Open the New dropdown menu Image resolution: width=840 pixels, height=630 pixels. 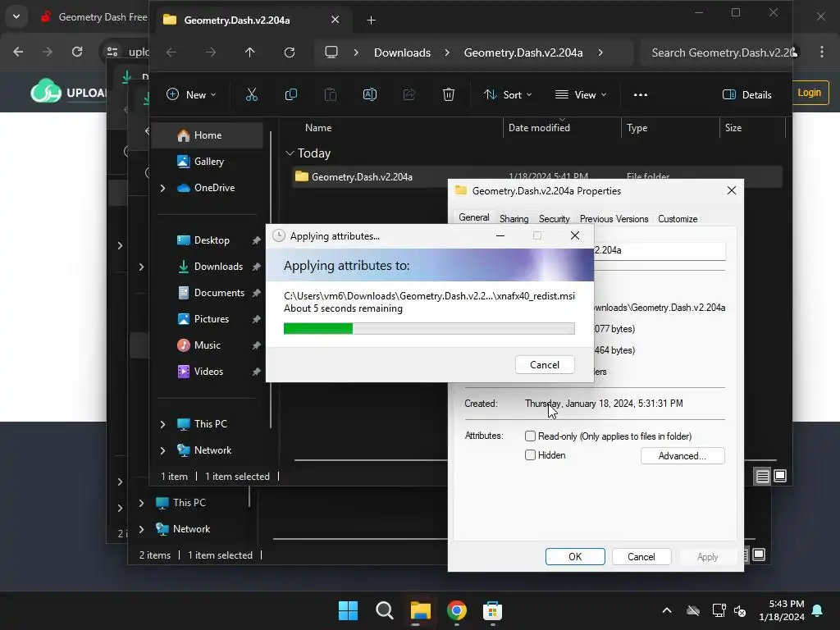click(191, 95)
